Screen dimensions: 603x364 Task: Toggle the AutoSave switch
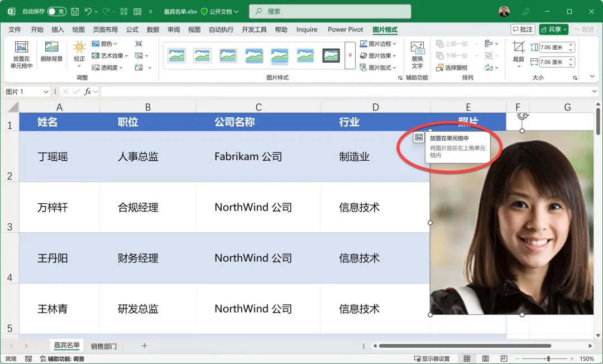(x=56, y=12)
